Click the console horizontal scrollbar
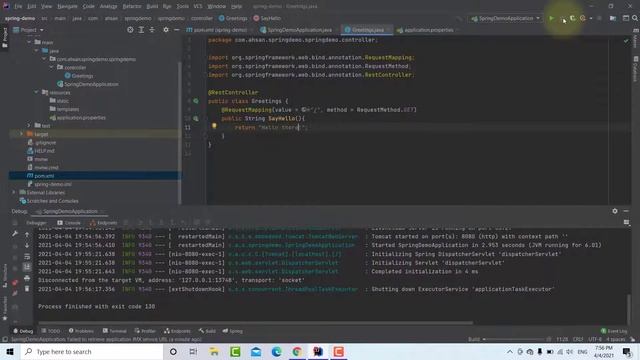This screenshot has width=640, height=360. 256,323
